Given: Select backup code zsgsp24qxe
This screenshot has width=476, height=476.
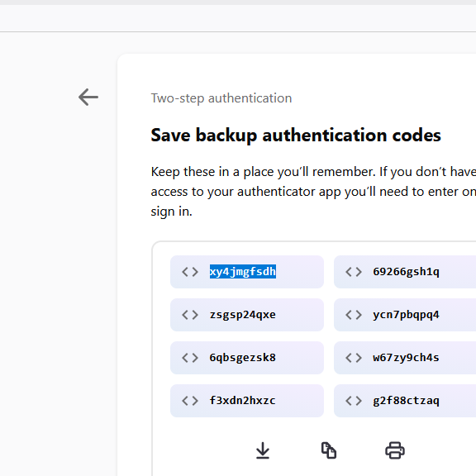Looking at the screenshot, I should [x=243, y=315].
